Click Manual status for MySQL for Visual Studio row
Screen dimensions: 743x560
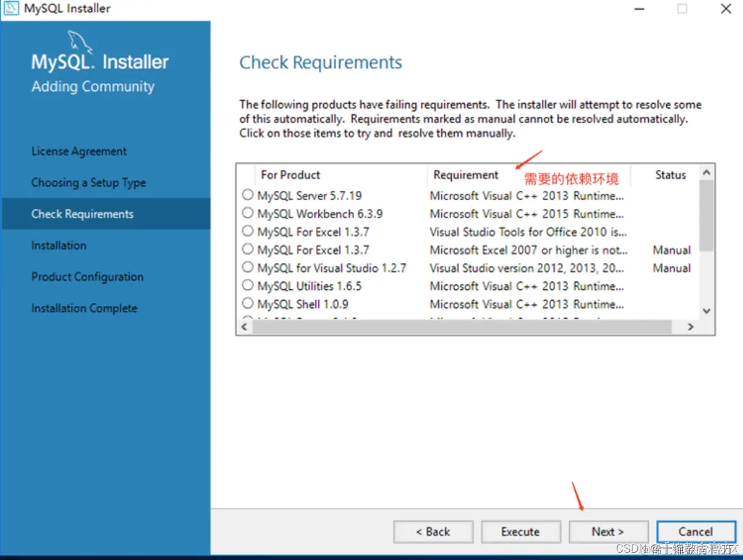(672, 268)
